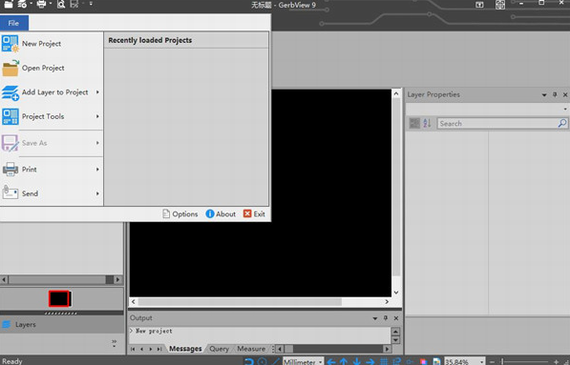Toggle auto-hide pin on Output panel
Image resolution: width=570 pixels, height=365 pixels.
385,318
